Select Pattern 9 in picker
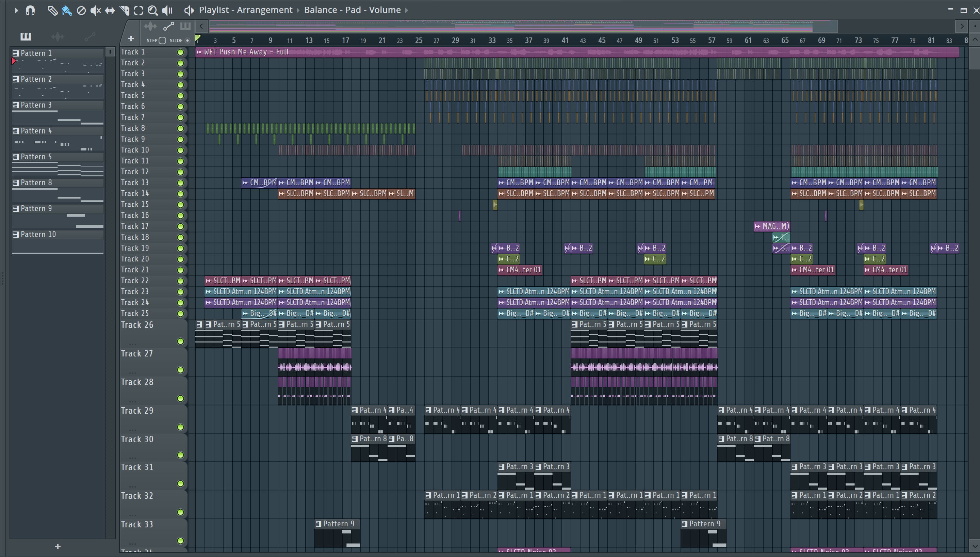 click(58, 208)
